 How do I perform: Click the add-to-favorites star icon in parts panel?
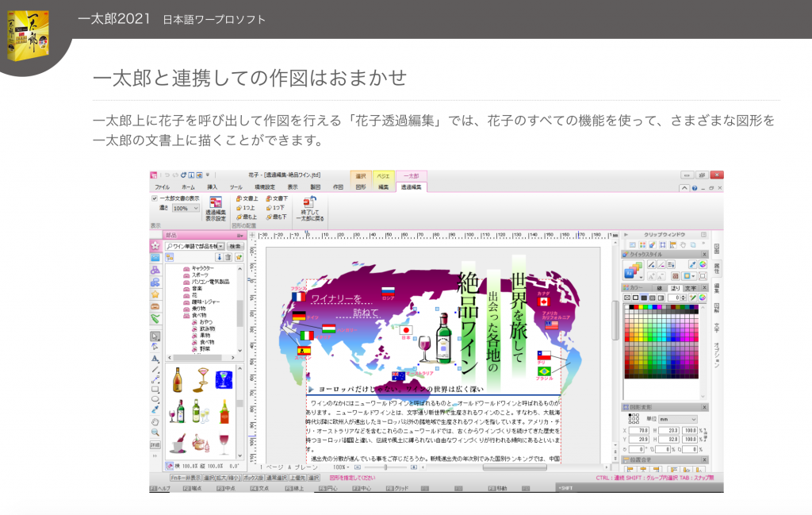click(239, 257)
